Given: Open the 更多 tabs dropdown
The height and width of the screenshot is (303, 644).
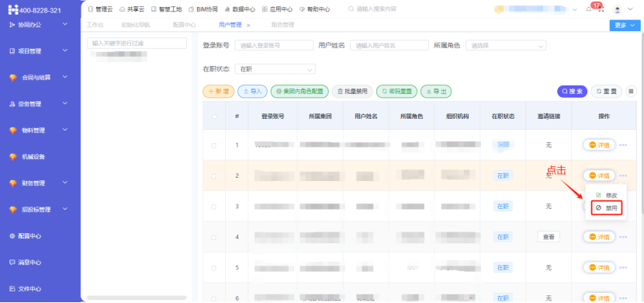Looking at the screenshot, I should point(625,25).
